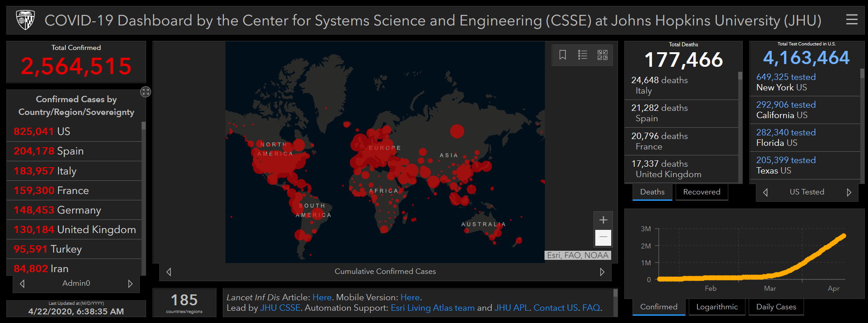Expand the confirmed cases panel to fullscreen
868x323 pixels.
pyautogui.click(x=145, y=92)
